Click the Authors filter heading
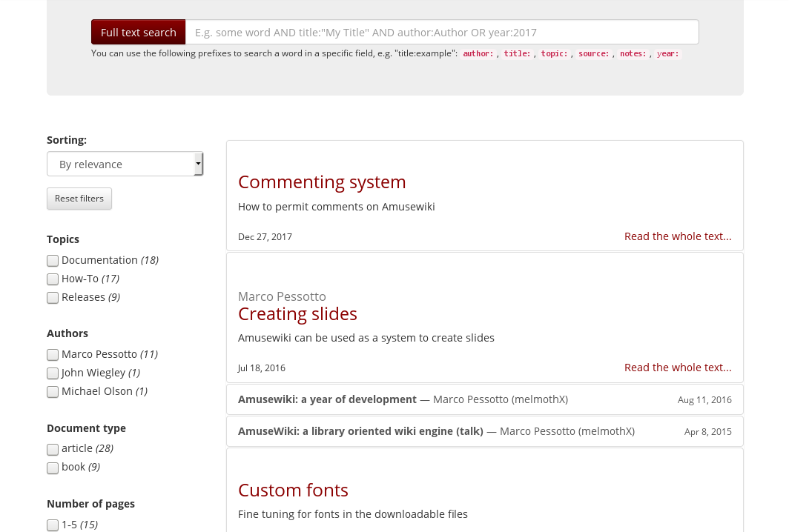 click(x=67, y=333)
